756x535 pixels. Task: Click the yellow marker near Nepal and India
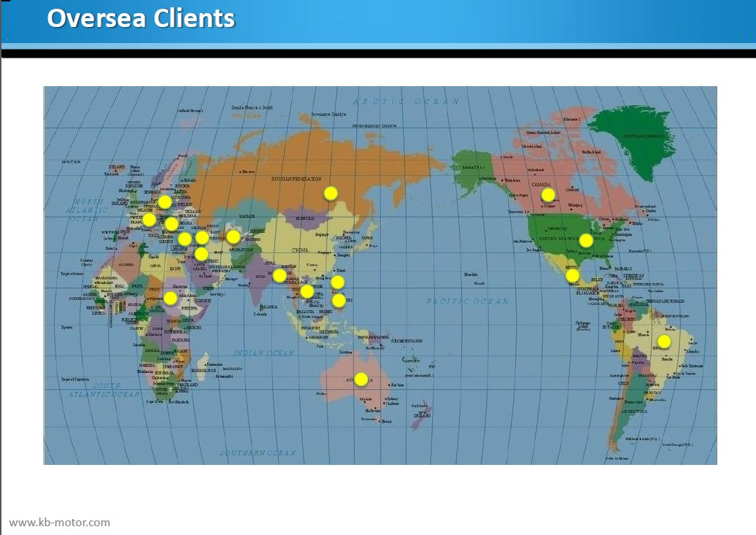(x=279, y=275)
